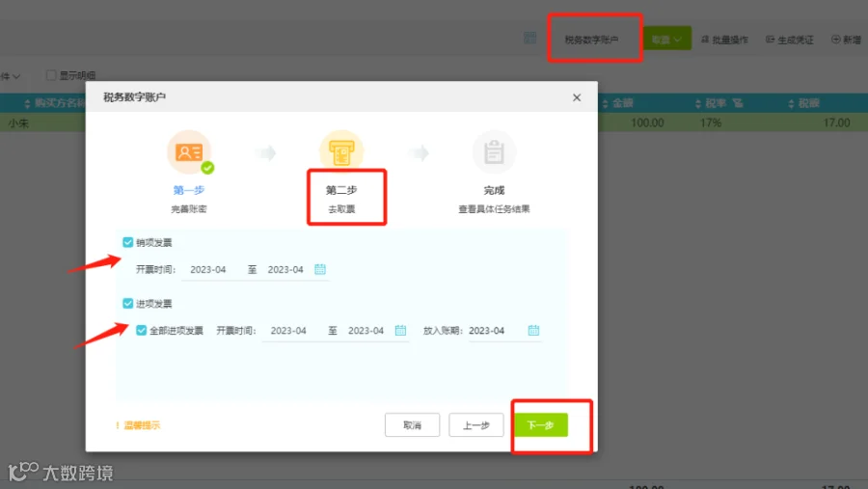
Task: Open the 税率 column filter icon
Action: point(738,103)
